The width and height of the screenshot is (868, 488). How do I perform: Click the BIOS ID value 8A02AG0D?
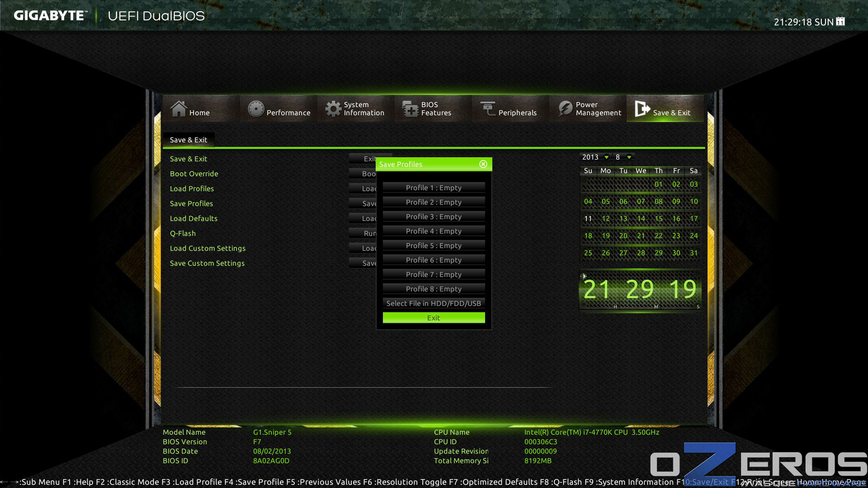click(271, 461)
